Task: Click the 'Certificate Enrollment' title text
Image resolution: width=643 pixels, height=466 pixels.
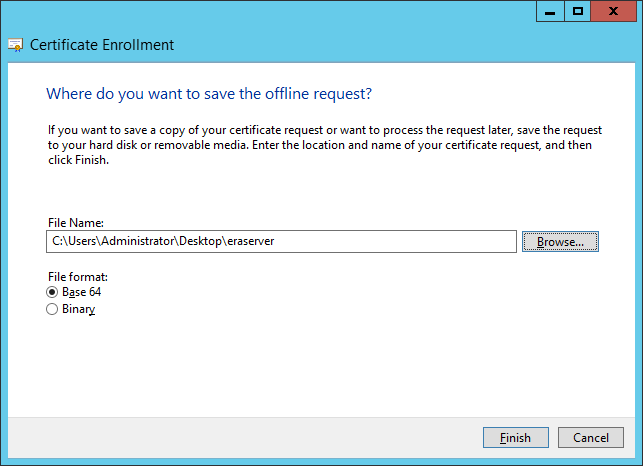Action: point(102,45)
